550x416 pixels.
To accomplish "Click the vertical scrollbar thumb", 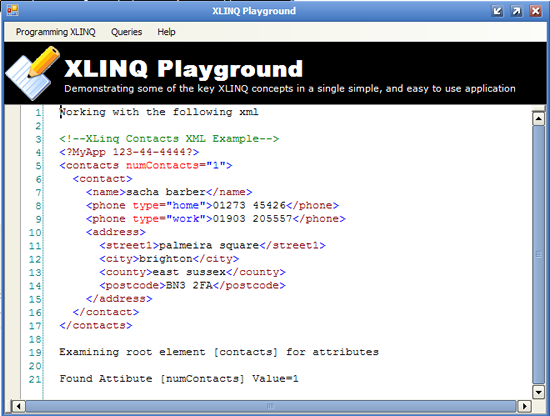I will [538, 255].
